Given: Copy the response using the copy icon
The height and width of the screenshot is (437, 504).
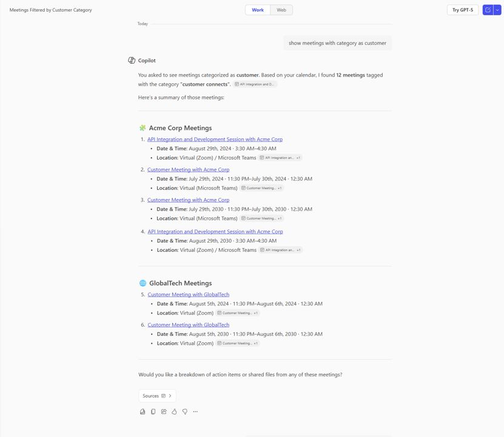Looking at the screenshot, I should [153, 412].
